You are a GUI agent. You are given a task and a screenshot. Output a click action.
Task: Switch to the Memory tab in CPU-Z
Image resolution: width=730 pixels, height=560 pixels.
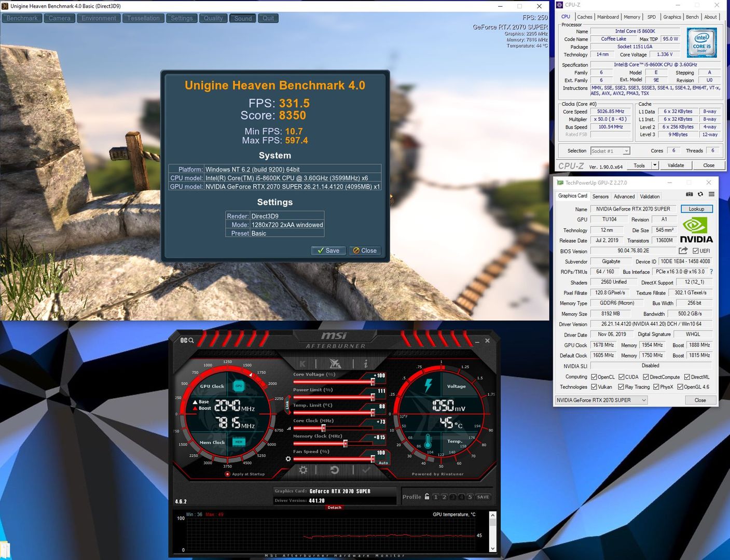(632, 17)
